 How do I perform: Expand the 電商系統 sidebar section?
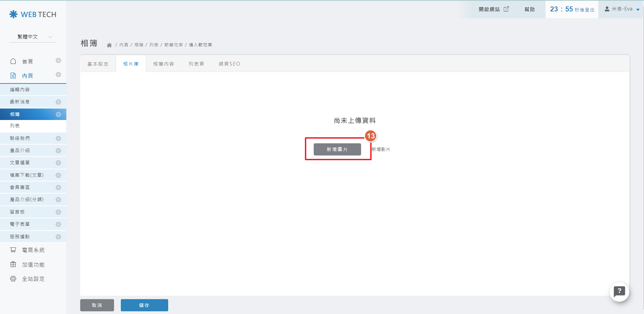point(33,250)
